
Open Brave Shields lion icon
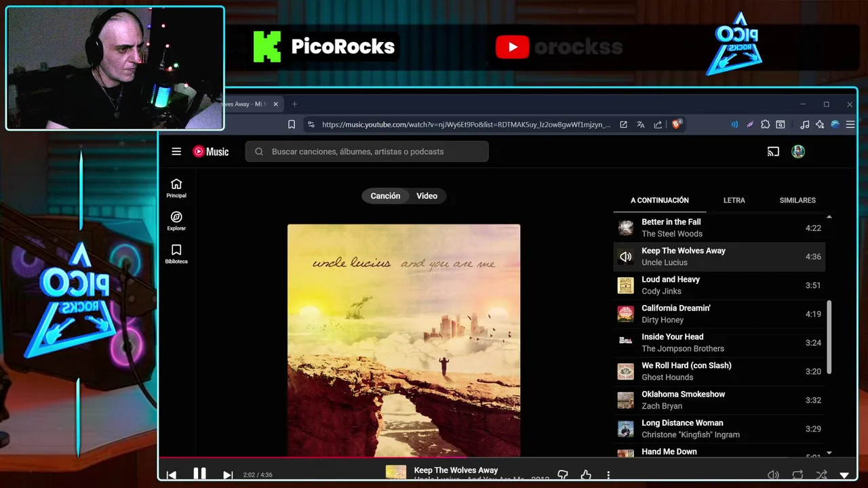(676, 124)
